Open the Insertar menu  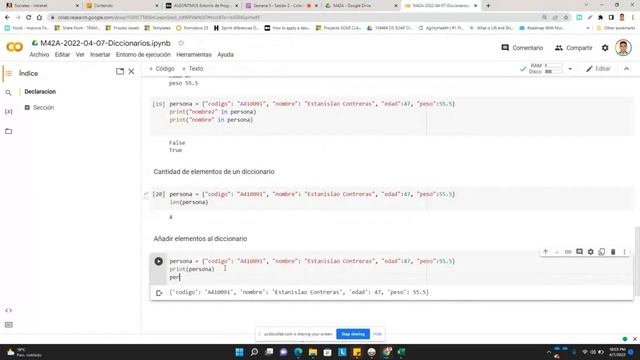tap(100, 55)
